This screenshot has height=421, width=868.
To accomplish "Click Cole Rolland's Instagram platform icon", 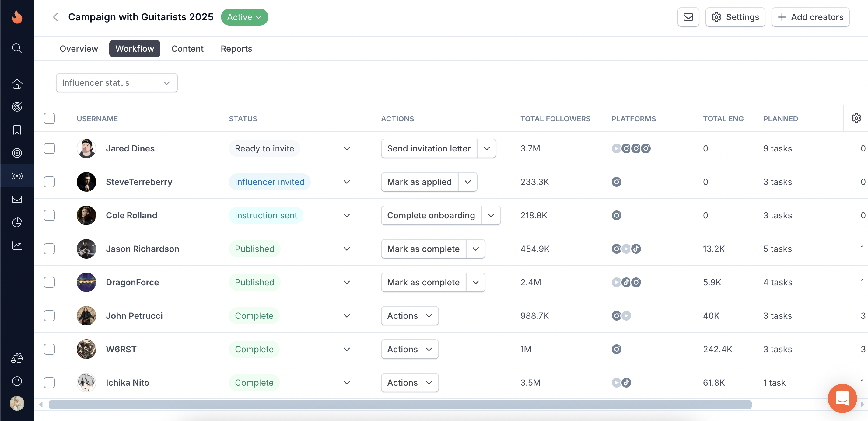I will pos(616,215).
